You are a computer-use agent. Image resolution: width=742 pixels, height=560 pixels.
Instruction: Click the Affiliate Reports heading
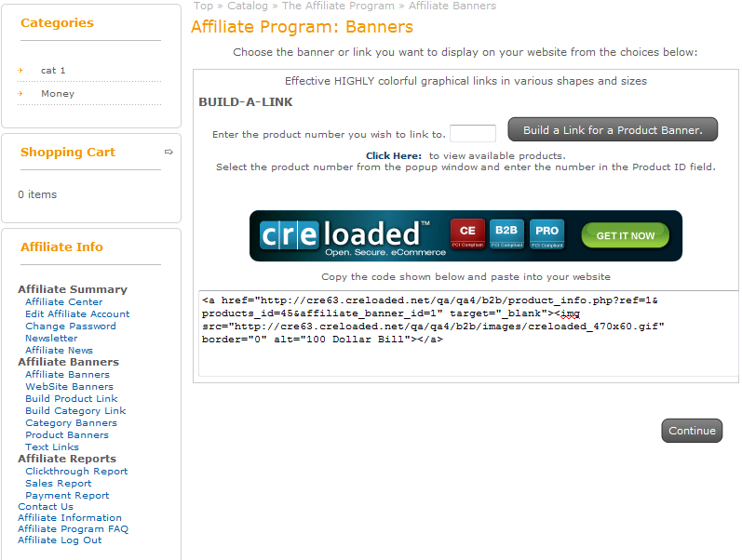click(x=67, y=459)
